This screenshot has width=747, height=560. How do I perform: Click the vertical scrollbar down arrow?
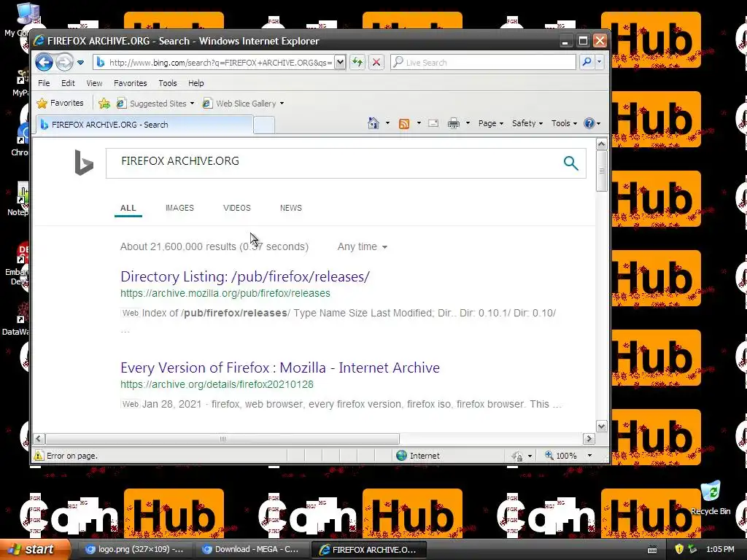click(601, 426)
